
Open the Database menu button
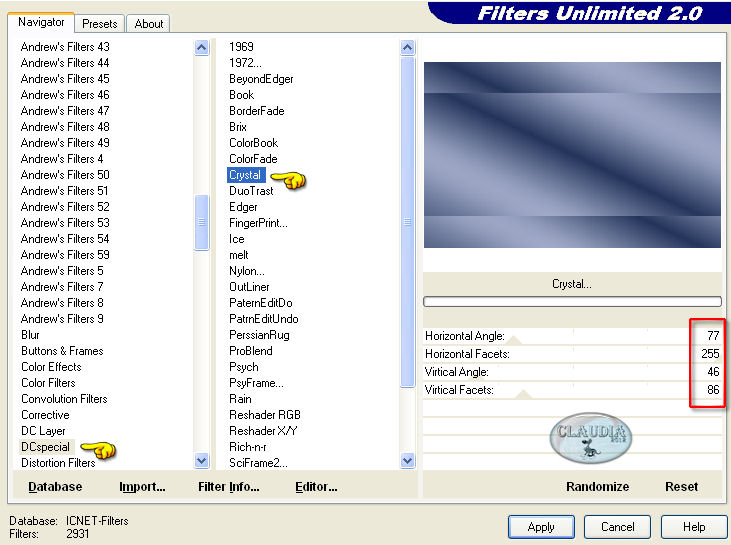tap(55, 487)
